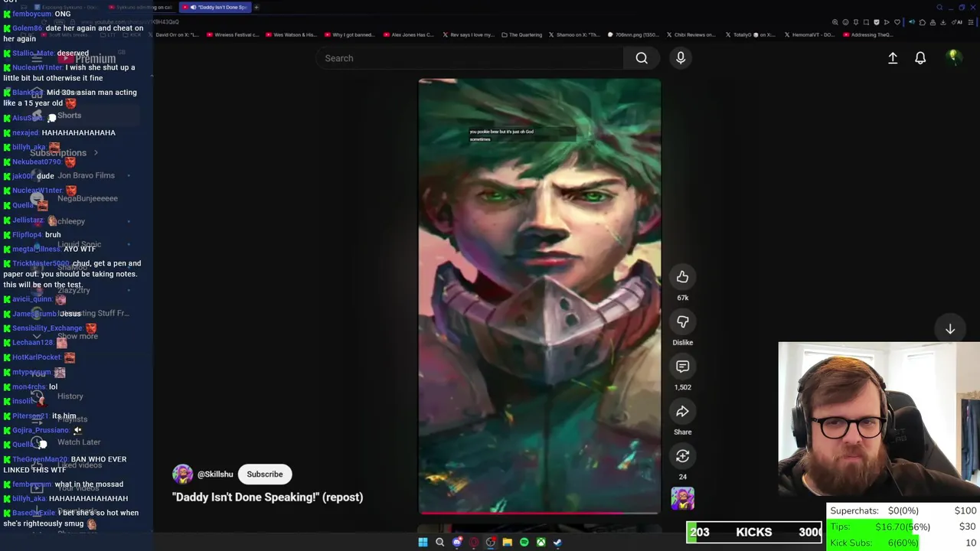
Task: Switch to the "Daddy Isn't Done Spe" tab
Action: (215, 7)
